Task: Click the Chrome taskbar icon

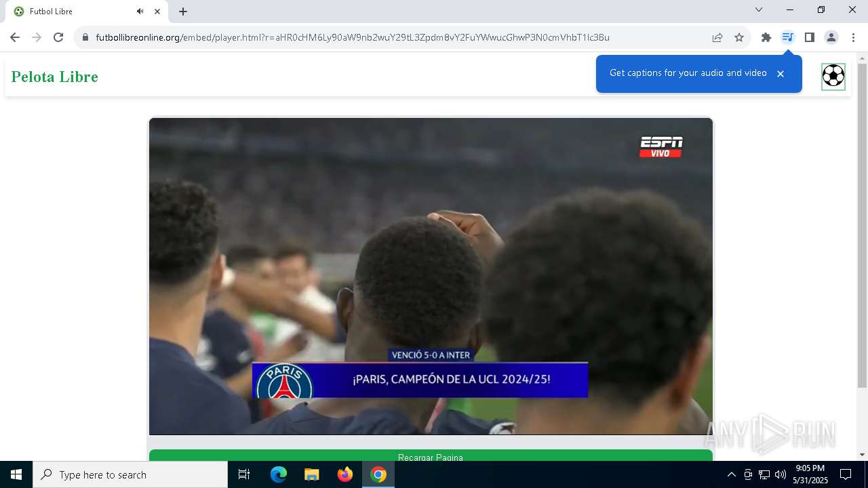Action: (378, 474)
